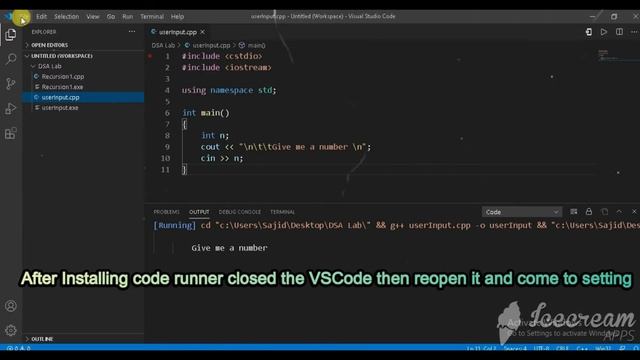Toggle breakpoint on line 1
Screen dimensions: 640x360
(150, 56)
